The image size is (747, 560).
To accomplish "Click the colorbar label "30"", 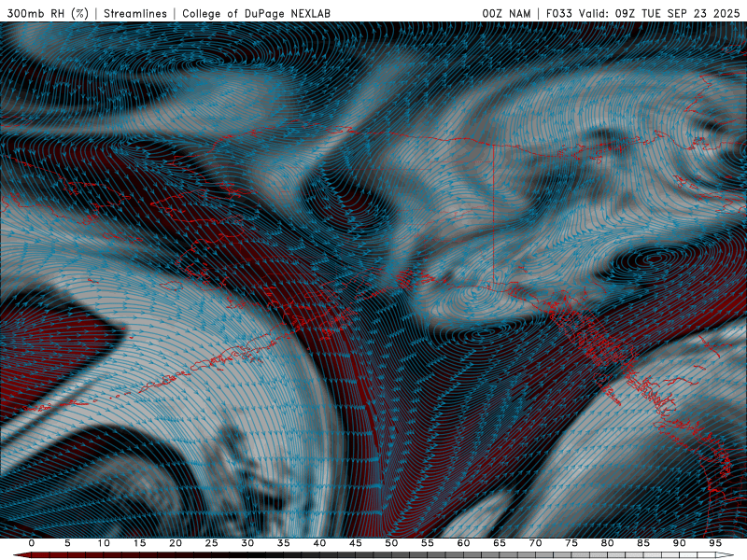I will click(x=247, y=543).
